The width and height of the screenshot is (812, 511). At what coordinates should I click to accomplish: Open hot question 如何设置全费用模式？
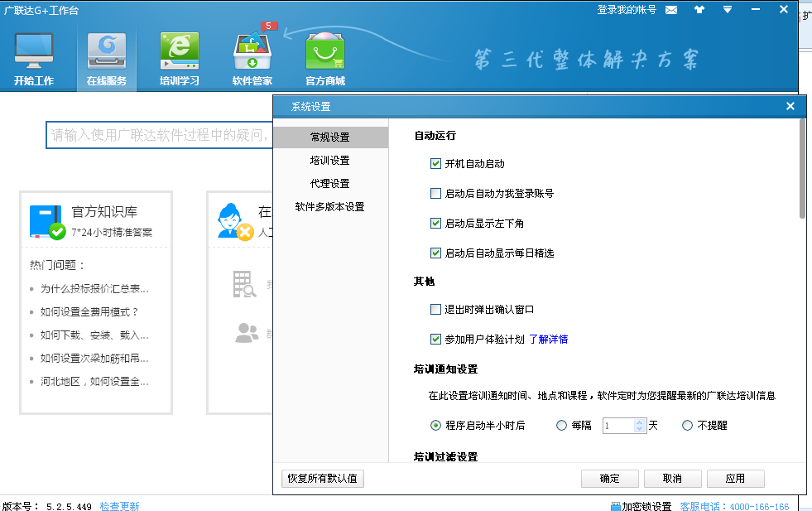(x=89, y=312)
